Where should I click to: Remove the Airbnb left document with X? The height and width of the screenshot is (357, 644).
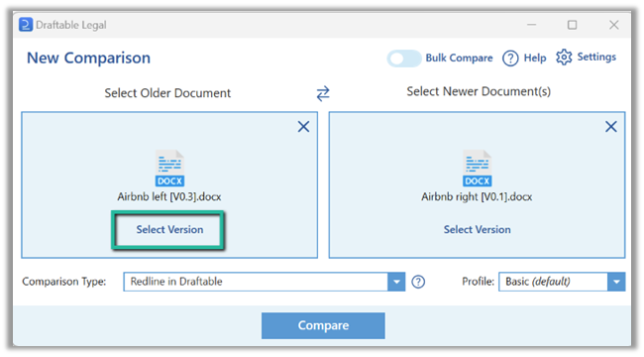point(303,126)
